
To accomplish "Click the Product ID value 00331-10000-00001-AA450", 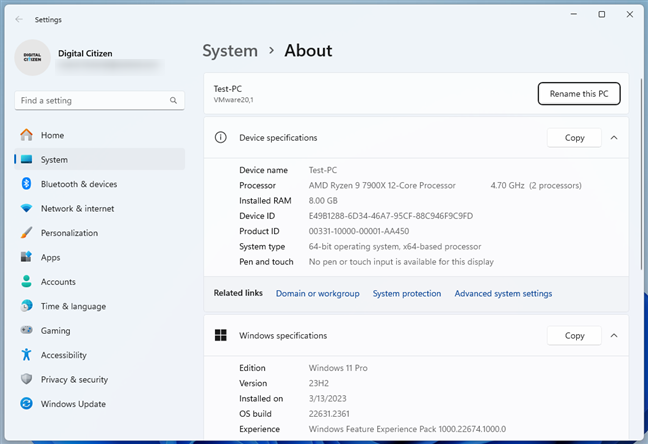I will coord(359,231).
